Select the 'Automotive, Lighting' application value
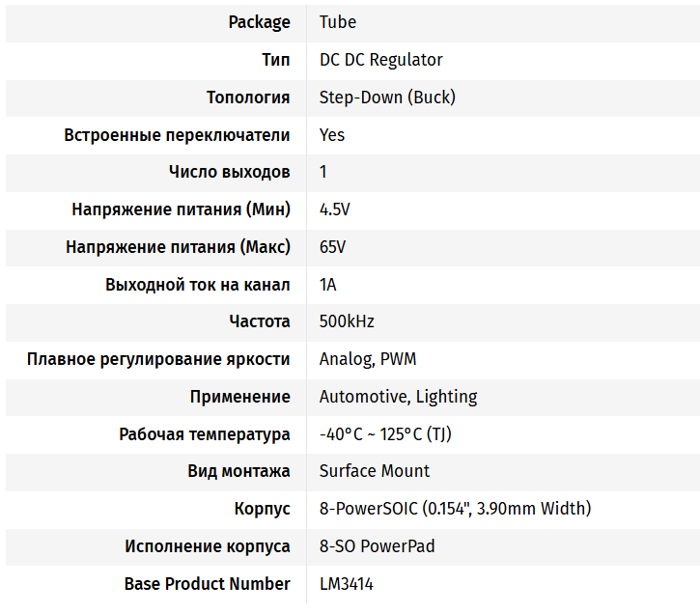This screenshot has width=700, height=613. 398,397
